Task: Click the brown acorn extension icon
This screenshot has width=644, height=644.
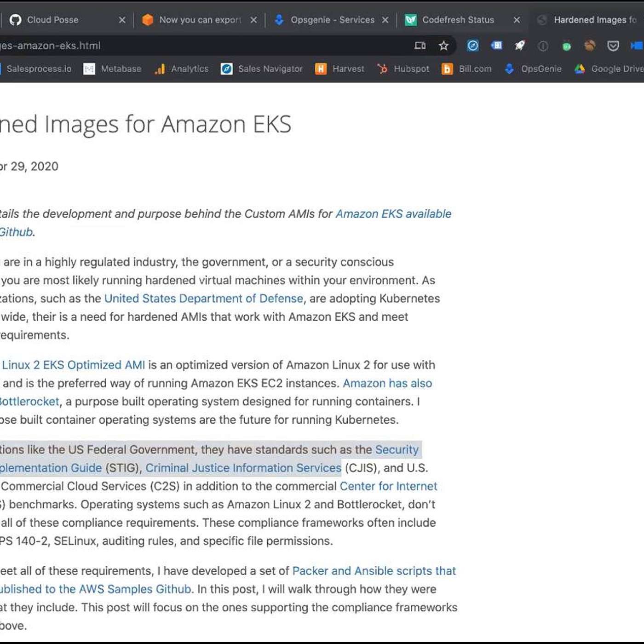Action: pos(590,46)
